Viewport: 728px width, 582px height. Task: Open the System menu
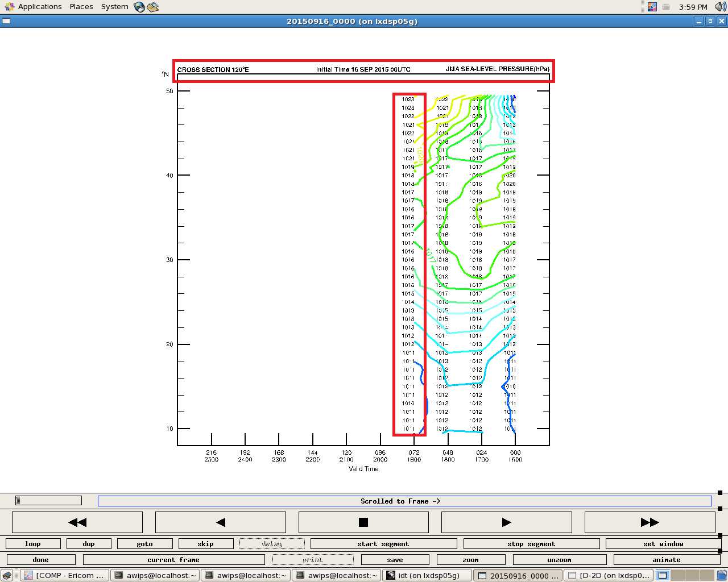pyautogui.click(x=114, y=7)
